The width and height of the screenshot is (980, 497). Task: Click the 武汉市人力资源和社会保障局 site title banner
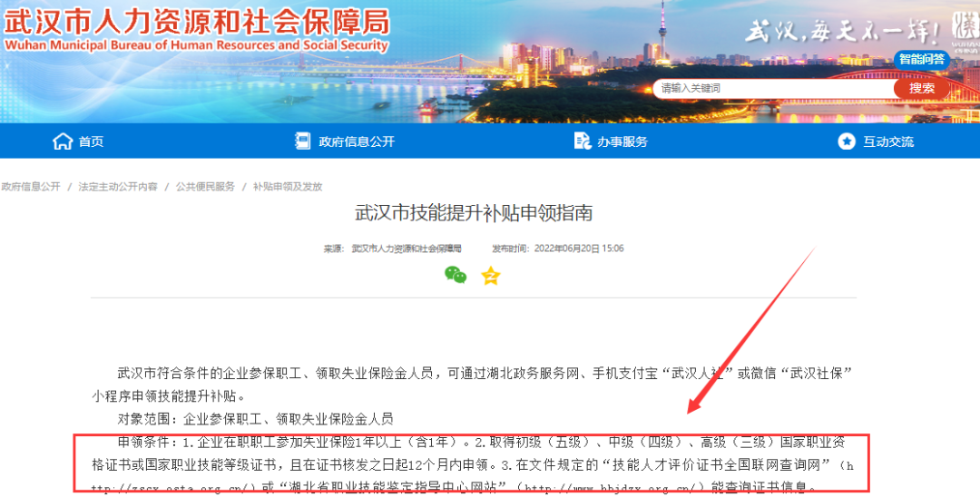click(196, 29)
